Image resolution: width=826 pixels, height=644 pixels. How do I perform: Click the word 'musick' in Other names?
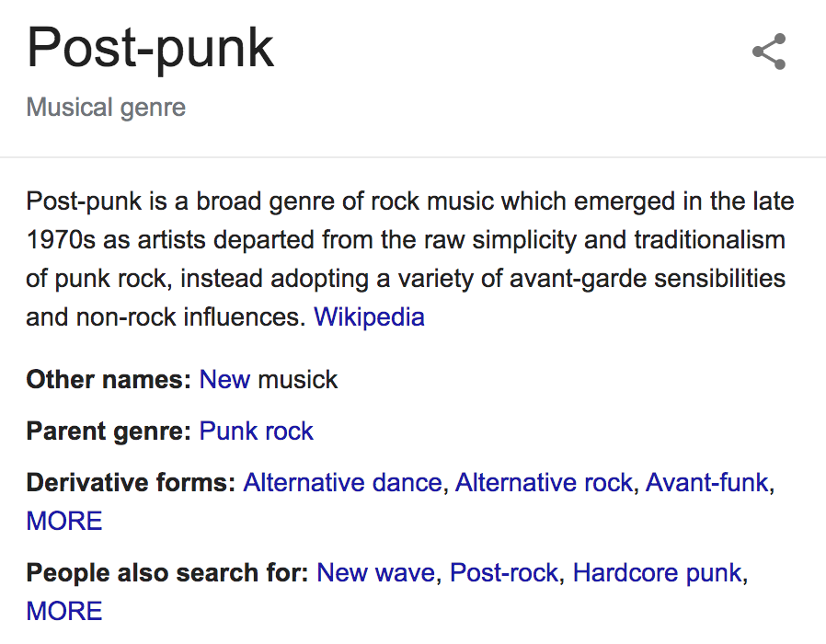[298, 379]
